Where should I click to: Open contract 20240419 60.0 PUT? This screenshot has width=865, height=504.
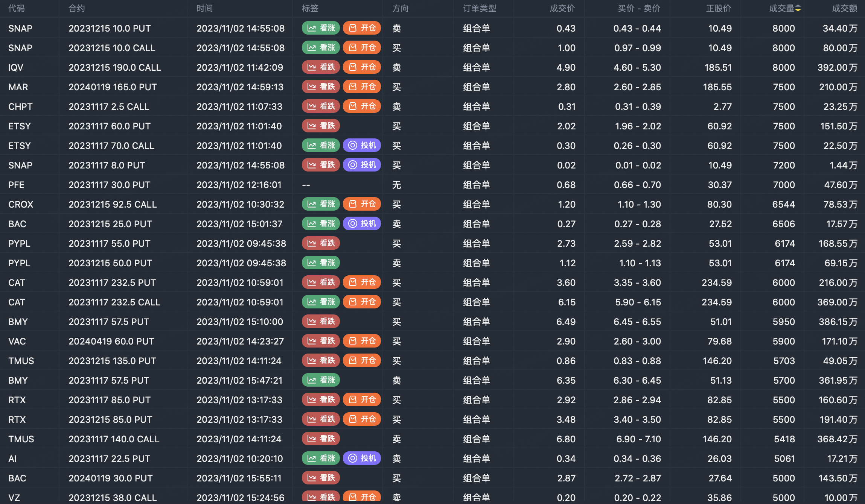click(111, 342)
